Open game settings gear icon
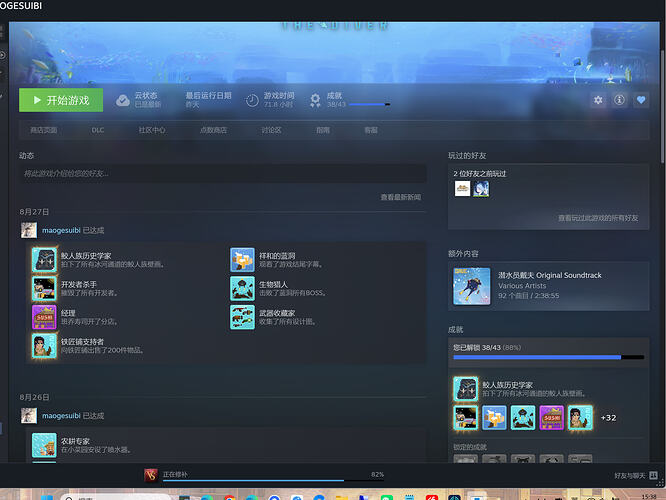666x500 pixels. click(598, 100)
